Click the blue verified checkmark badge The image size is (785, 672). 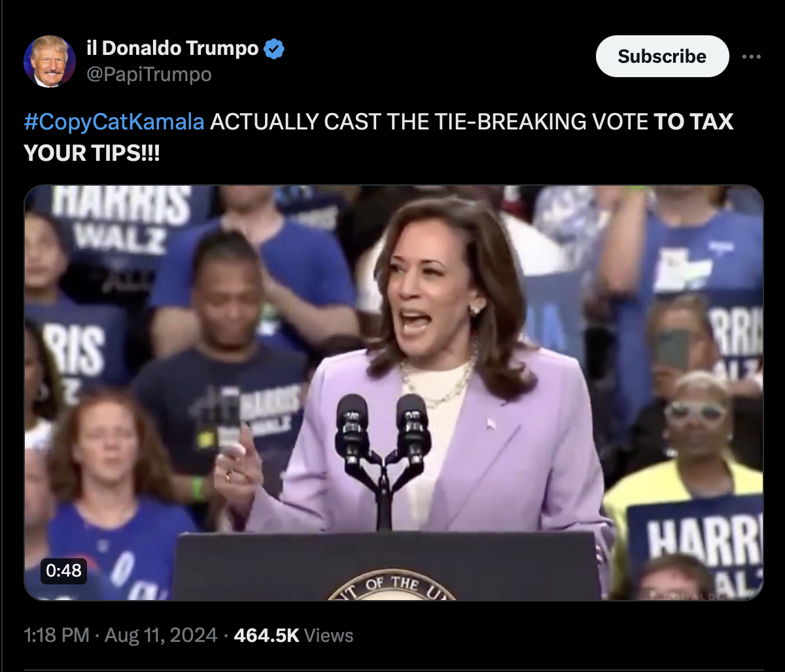pos(273,48)
